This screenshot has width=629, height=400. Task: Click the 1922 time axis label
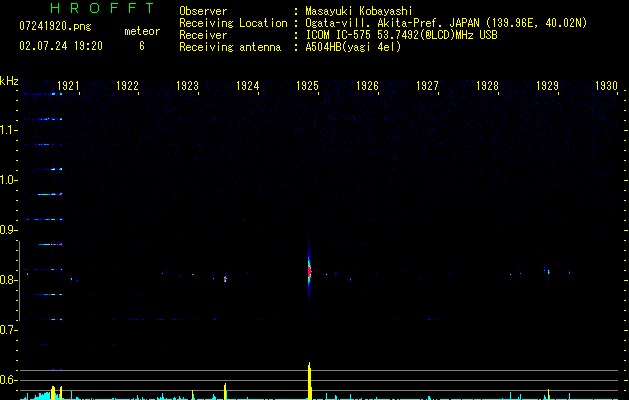tap(127, 86)
